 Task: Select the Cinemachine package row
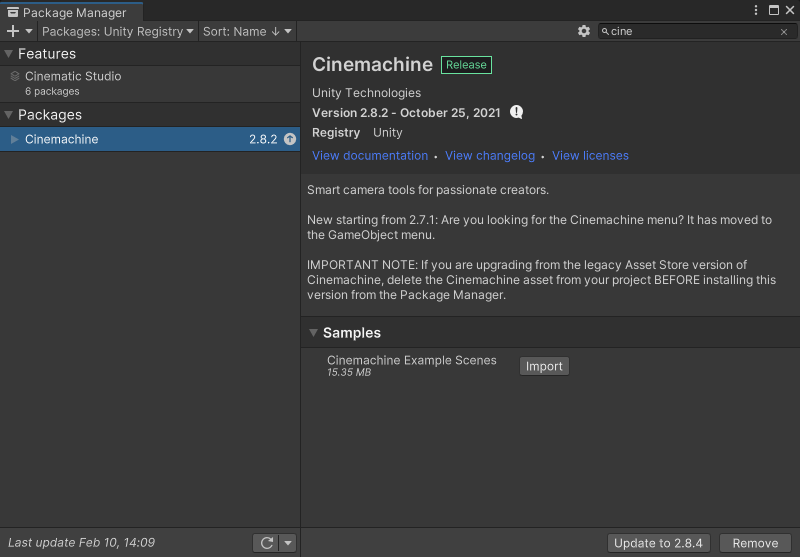150,139
